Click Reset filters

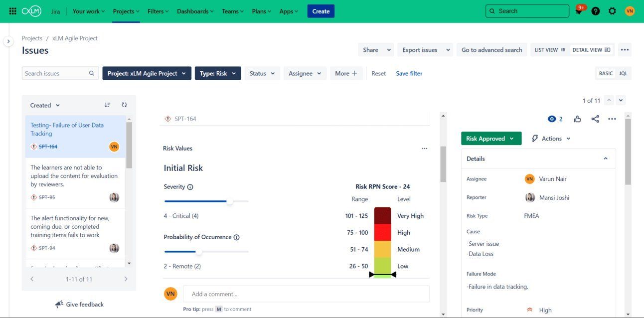[378, 73]
